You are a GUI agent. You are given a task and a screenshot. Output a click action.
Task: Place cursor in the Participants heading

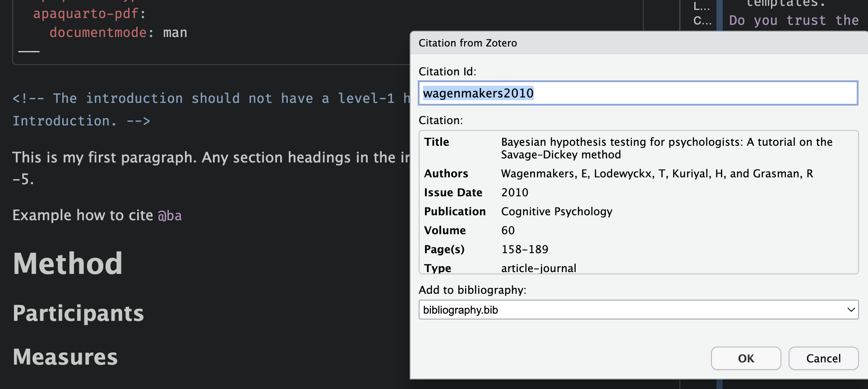click(78, 313)
